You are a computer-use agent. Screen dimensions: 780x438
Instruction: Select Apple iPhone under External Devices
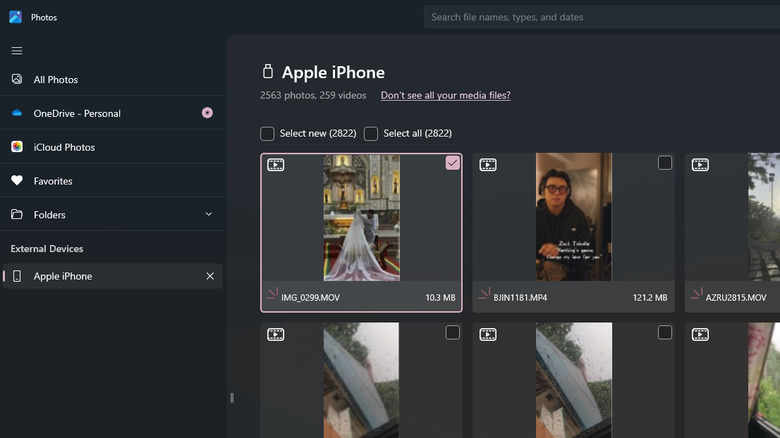(63, 276)
